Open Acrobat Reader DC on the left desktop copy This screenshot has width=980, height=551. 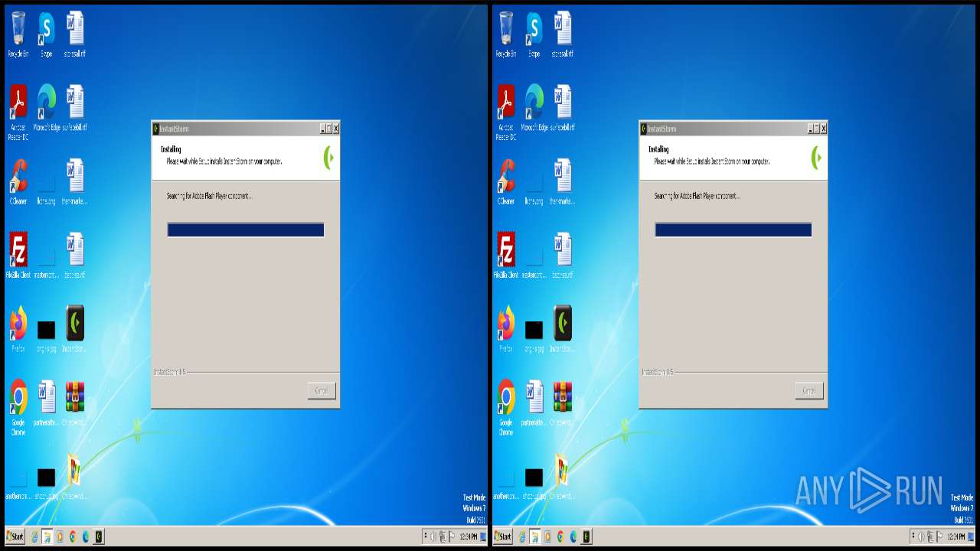tap(18, 112)
